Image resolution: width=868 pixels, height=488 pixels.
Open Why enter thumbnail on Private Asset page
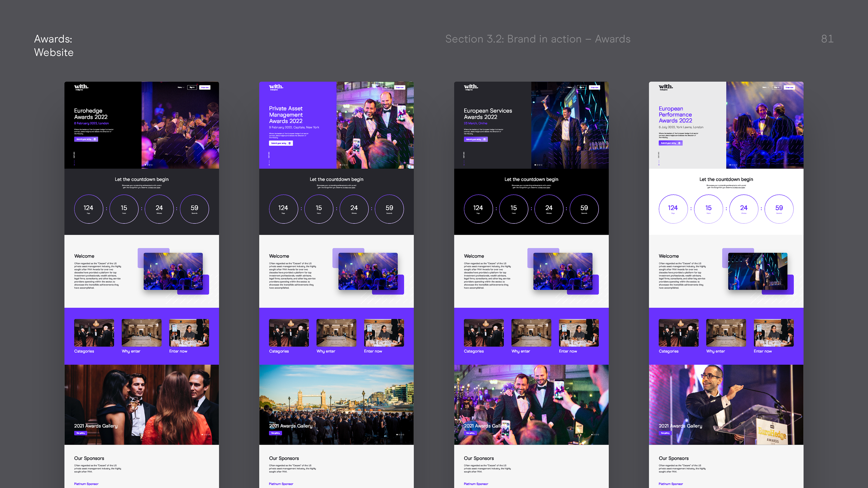point(336,333)
